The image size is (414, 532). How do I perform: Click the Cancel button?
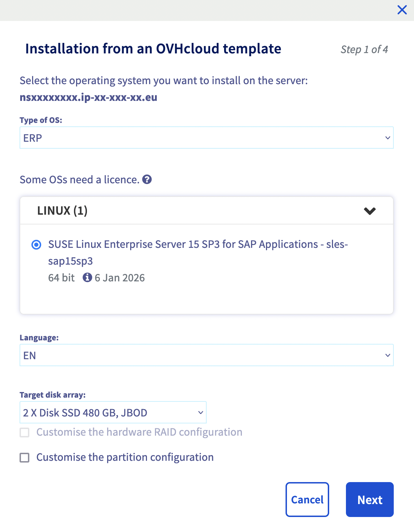point(307,500)
